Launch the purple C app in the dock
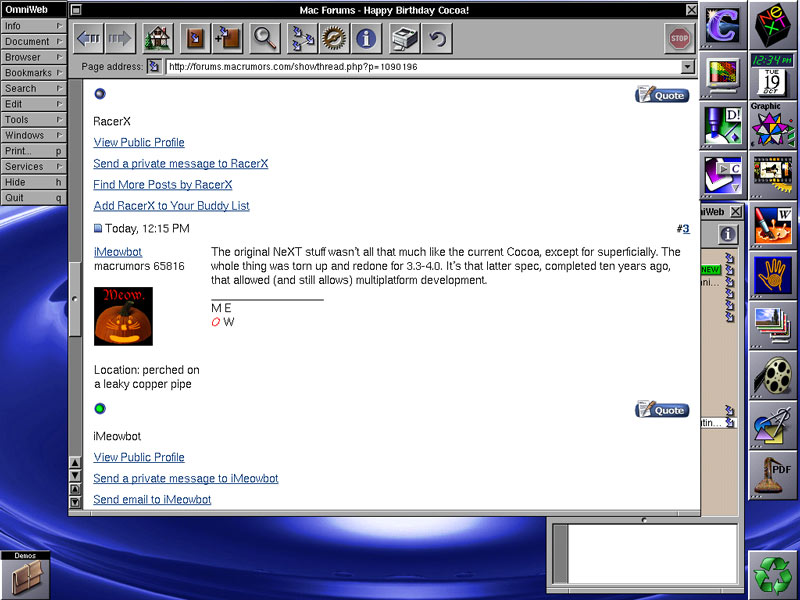 [x=723, y=25]
